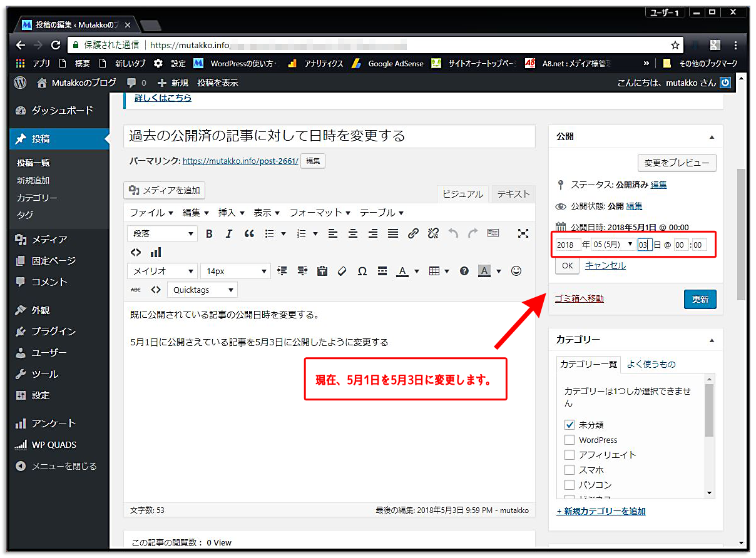This screenshot has width=756, height=558.
Task: Toggle bold formatting in the editor
Action: pos(208,233)
